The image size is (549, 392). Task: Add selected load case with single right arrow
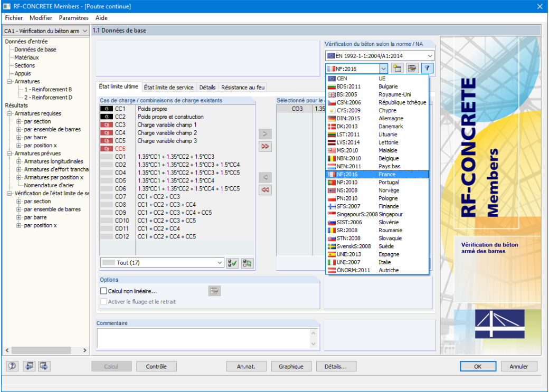[x=265, y=133]
